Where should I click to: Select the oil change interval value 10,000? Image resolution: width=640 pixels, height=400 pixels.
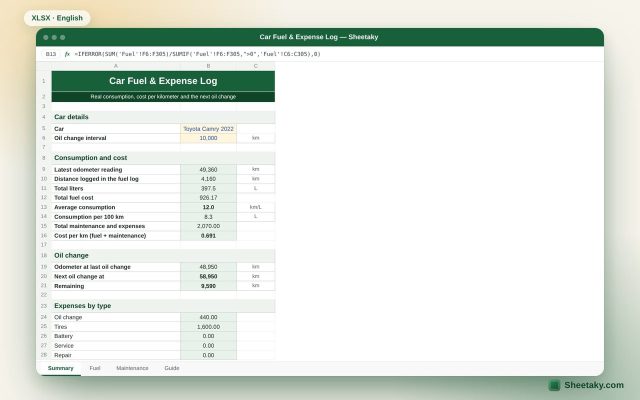[208, 138]
